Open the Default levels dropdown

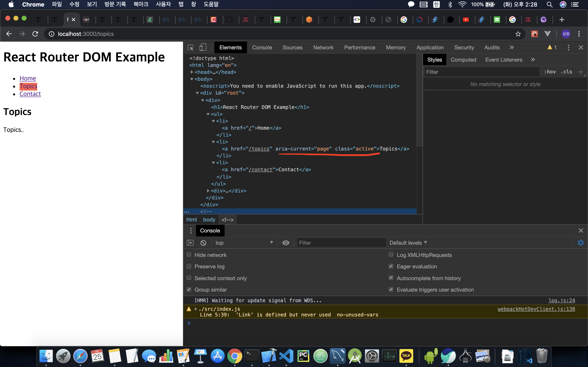(408, 243)
